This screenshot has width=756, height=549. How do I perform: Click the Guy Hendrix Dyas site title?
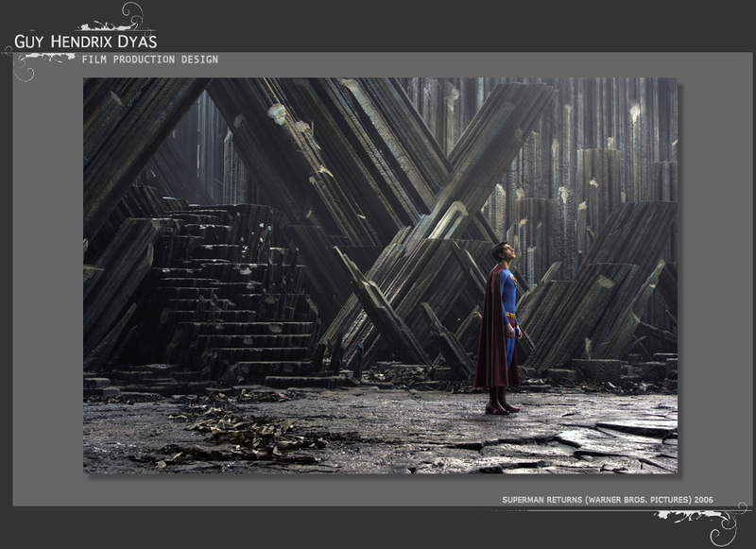(86, 42)
